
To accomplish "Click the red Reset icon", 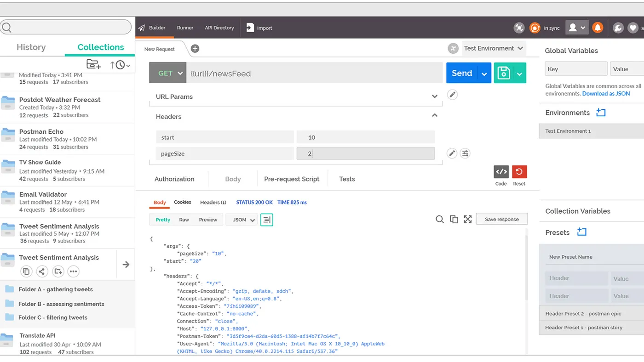I will [x=519, y=172].
